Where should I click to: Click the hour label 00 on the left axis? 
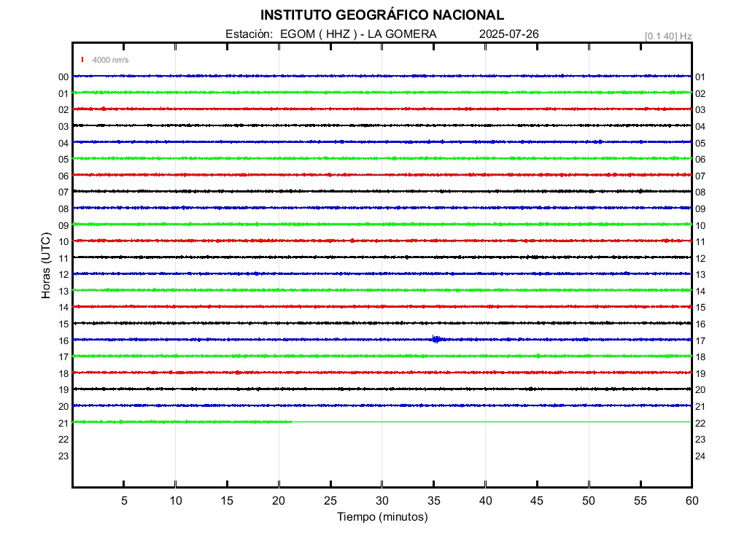pyautogui.click(x=63, y=77)
